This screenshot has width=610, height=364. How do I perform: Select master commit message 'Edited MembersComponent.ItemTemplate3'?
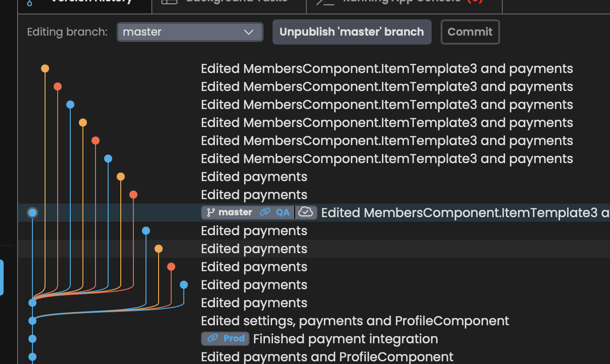[465, 213]
